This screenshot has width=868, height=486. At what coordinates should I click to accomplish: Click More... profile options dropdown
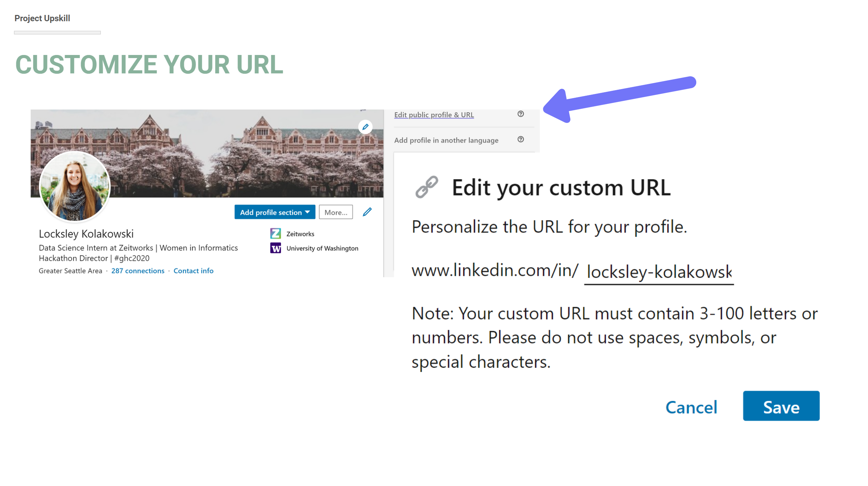[x=335, y=212]
